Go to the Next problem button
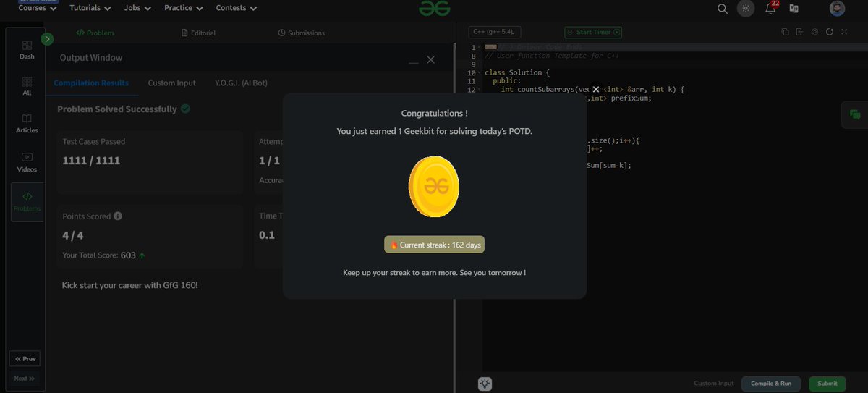Viewport: 868px width, 393px height. (x=25, y=378)
